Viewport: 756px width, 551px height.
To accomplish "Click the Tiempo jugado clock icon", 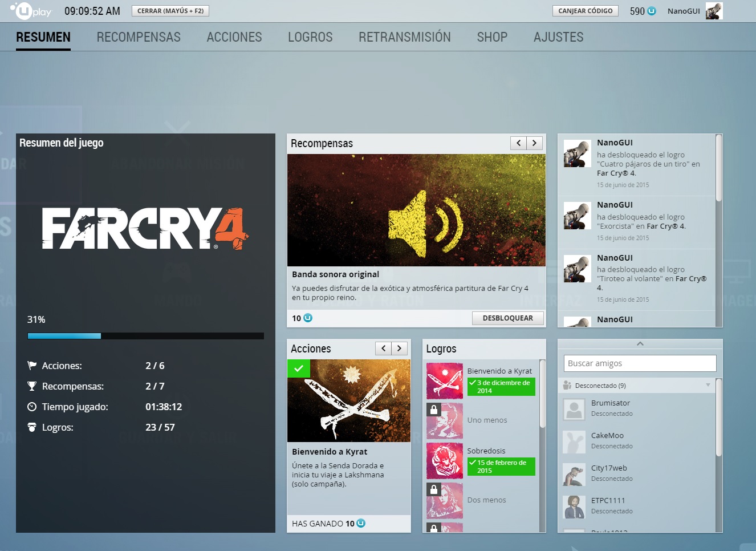I will pos(32,407).
